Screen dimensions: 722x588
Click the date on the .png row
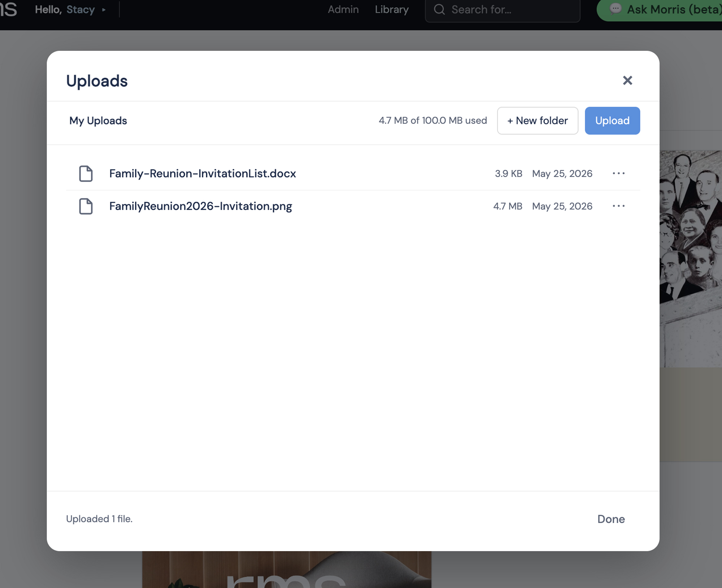coord(562,206)
